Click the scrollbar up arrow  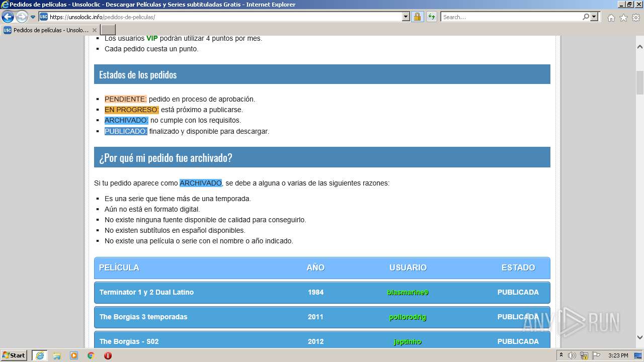pos(640,47)
